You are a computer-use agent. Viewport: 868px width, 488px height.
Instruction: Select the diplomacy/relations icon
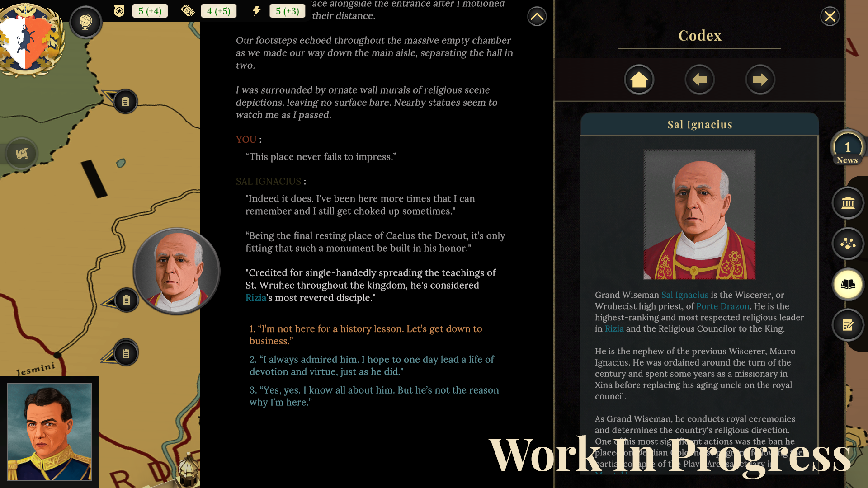(x=848, y=243)
